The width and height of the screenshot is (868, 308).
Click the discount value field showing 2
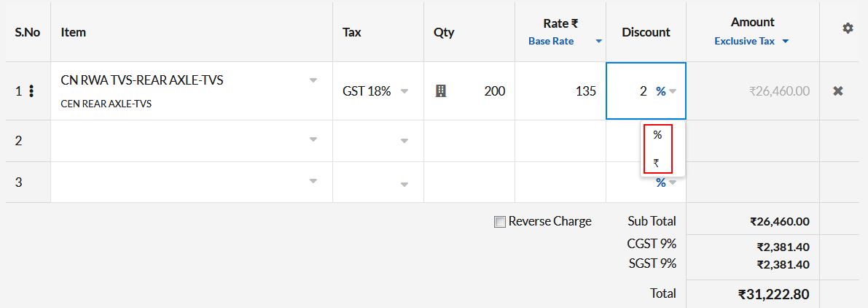(x=630, y=91)
